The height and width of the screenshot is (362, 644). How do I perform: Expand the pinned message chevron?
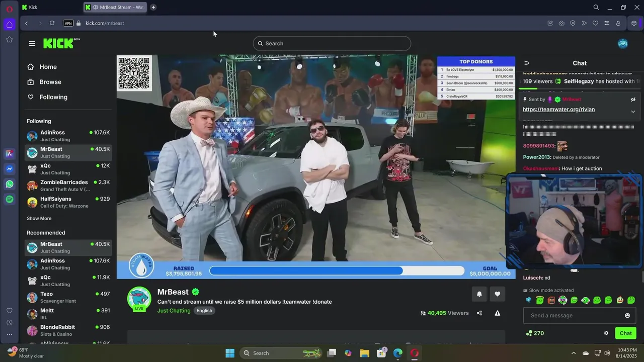click(633, 112)
